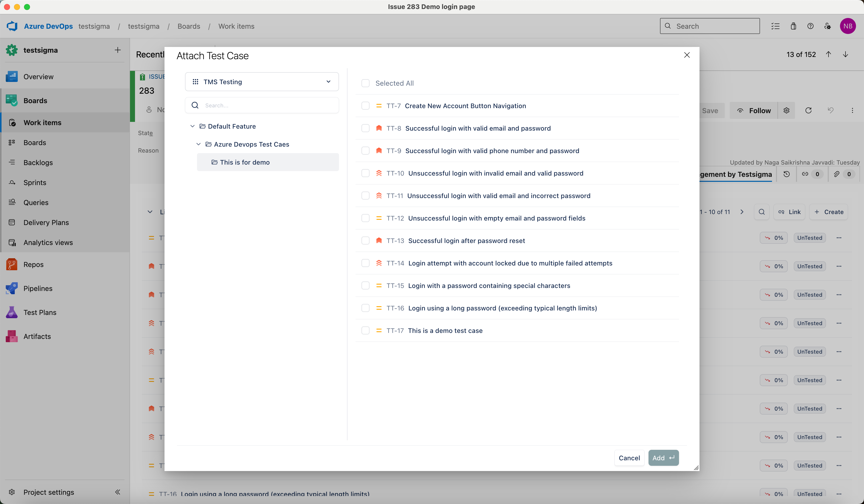Collapse Azure Devops Test Caes folder
The height and width of the screenshot is (504, 864).
click(x=198, y=144)
